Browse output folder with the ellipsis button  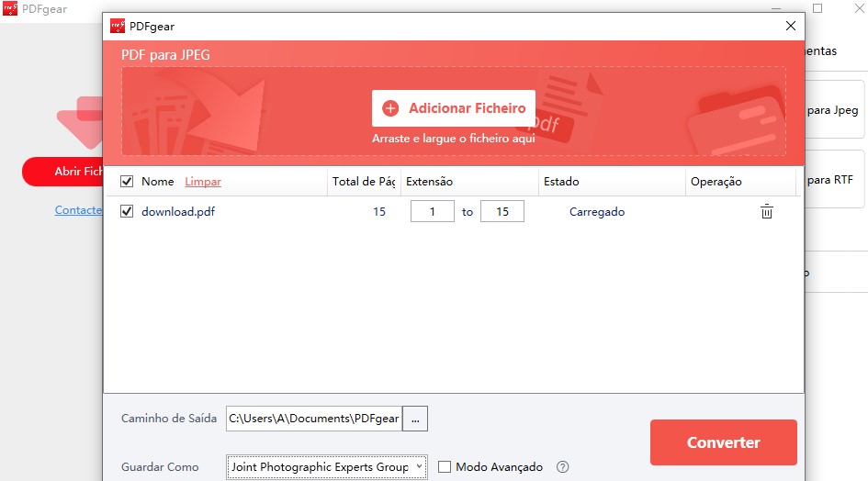coord(415,419)
